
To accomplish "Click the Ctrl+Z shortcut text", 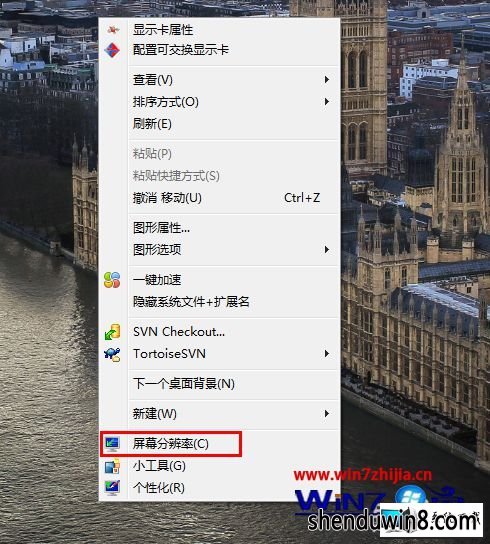I will [302, 198].
